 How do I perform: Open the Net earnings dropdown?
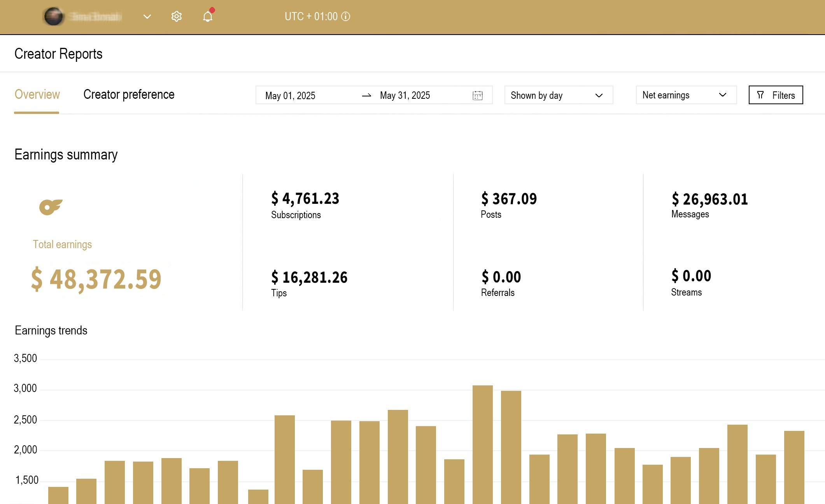pos(685,95)
